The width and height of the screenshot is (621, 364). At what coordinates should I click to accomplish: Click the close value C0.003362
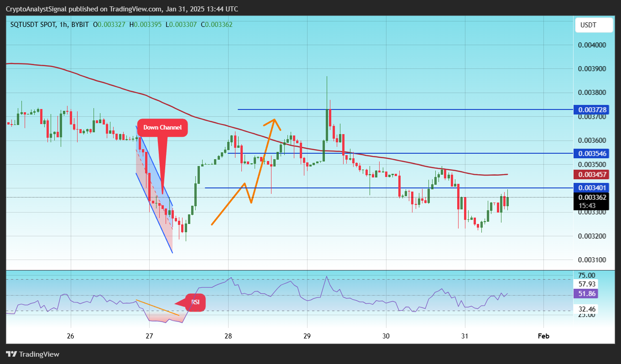point(216,24)
